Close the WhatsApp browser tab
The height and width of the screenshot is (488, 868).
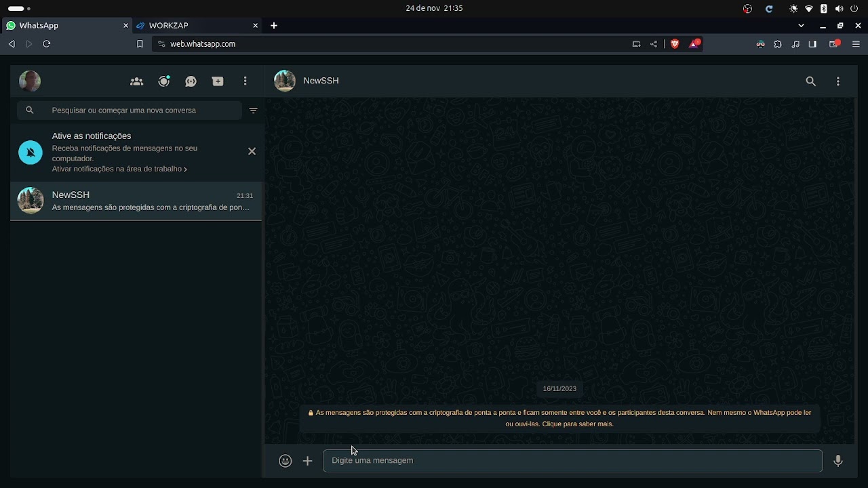point(125,25)
